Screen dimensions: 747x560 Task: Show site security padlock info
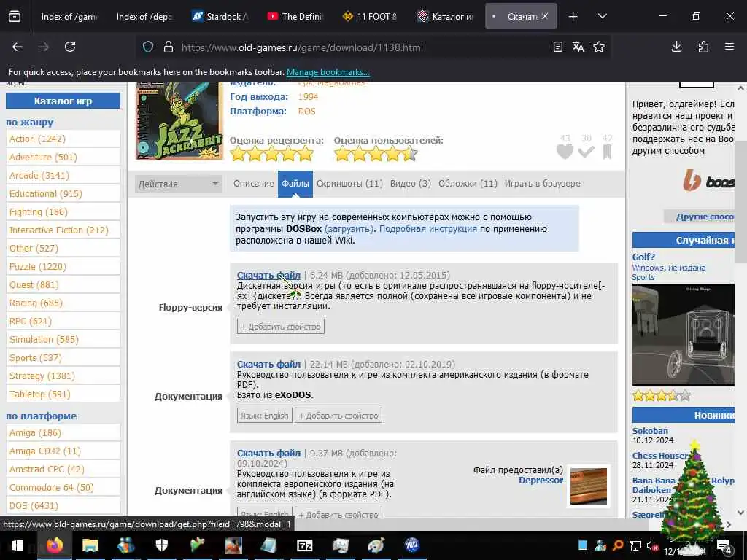pos(169,47)
